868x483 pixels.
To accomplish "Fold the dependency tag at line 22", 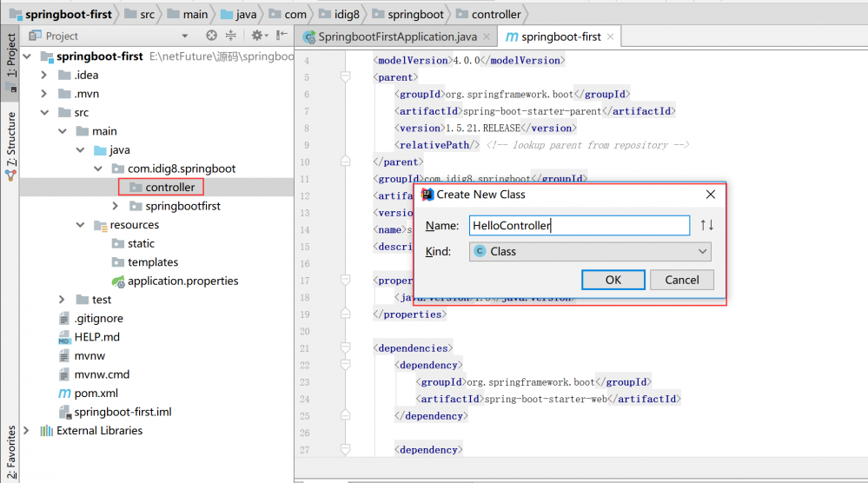I will (346, 365).
